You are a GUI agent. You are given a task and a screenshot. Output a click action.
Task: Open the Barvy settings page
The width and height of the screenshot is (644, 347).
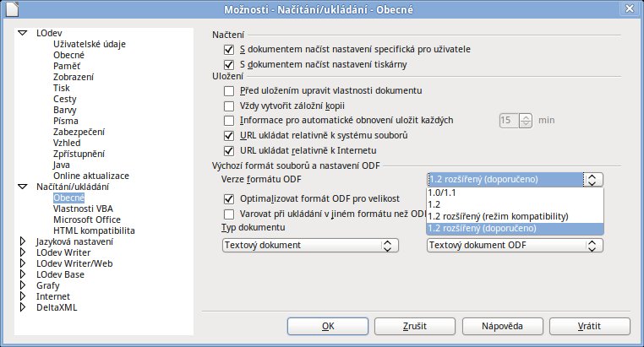64,110
